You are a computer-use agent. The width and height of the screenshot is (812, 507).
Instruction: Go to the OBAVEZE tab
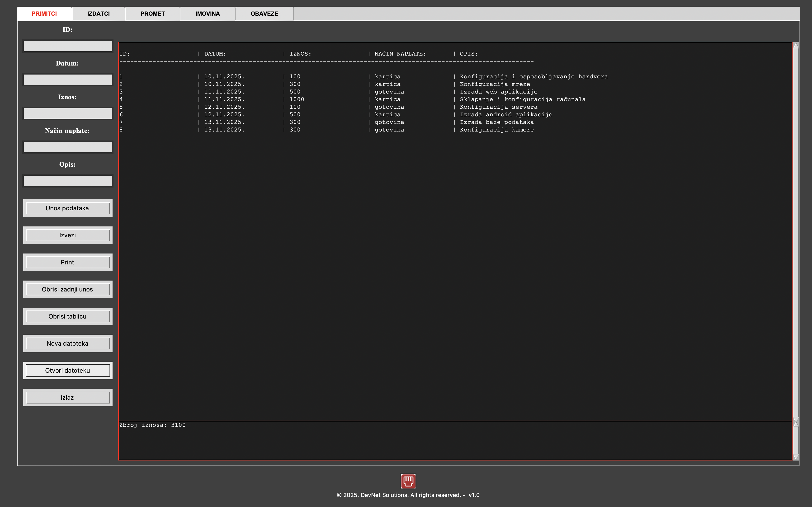(x=264, y=14)
